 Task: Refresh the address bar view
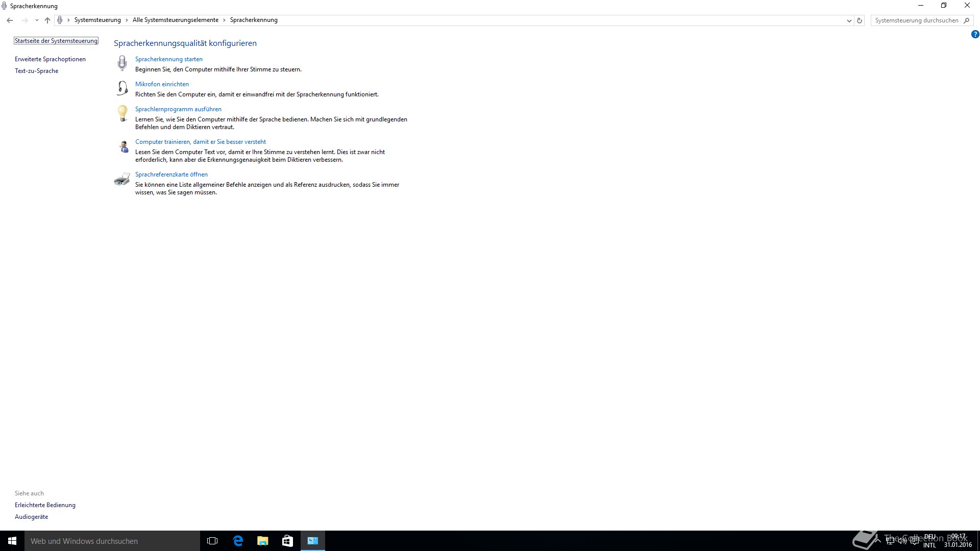(x=860, y=20)
